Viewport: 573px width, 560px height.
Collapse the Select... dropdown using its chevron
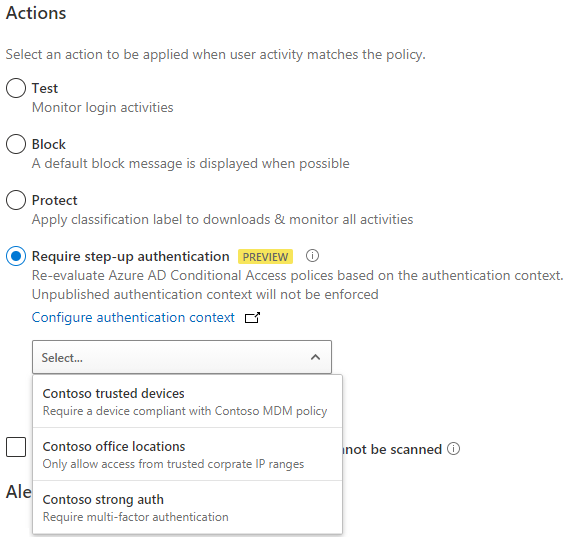(x=315, y=357)
